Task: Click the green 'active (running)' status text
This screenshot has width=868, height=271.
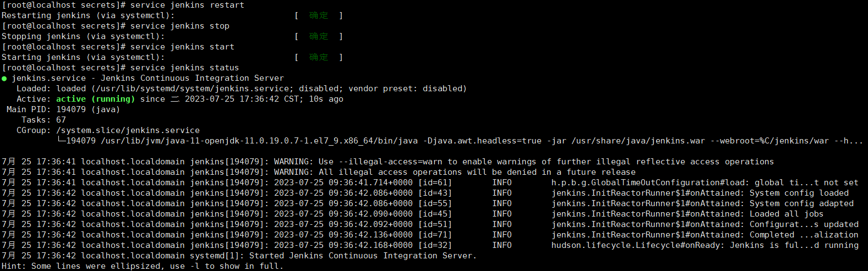Action: [95, 99]
